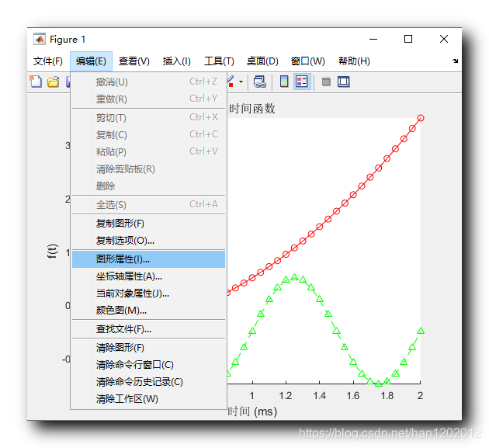Click the disabled 粘贴(P) menu entry

click(x=148, y=152)
